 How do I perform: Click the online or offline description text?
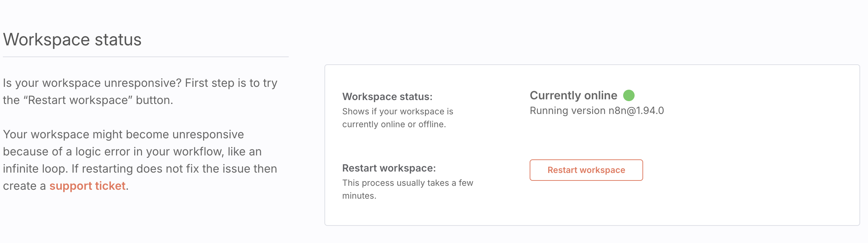click(398, 118)
